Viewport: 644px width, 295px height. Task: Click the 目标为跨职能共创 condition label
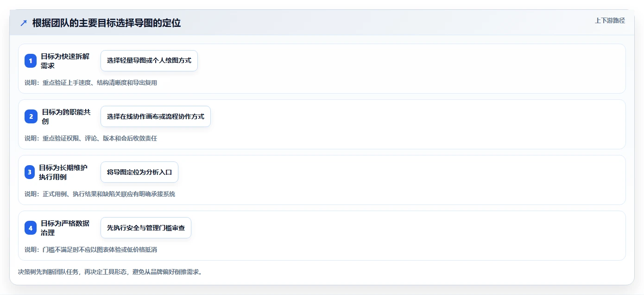coord(66,116)
